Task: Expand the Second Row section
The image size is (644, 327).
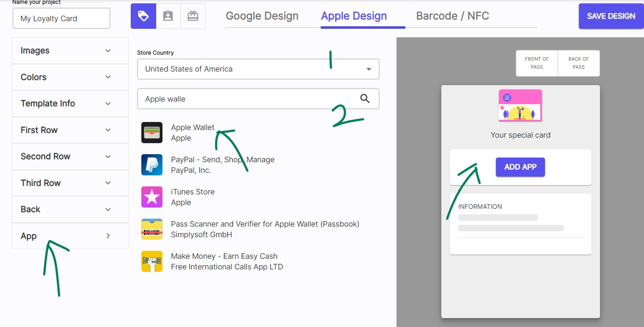Action: point(70,156)
